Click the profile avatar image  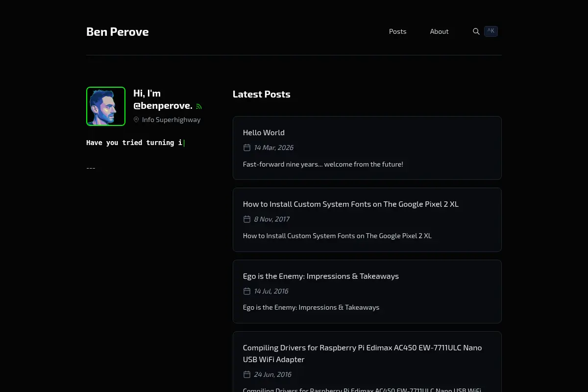point(106,106)
